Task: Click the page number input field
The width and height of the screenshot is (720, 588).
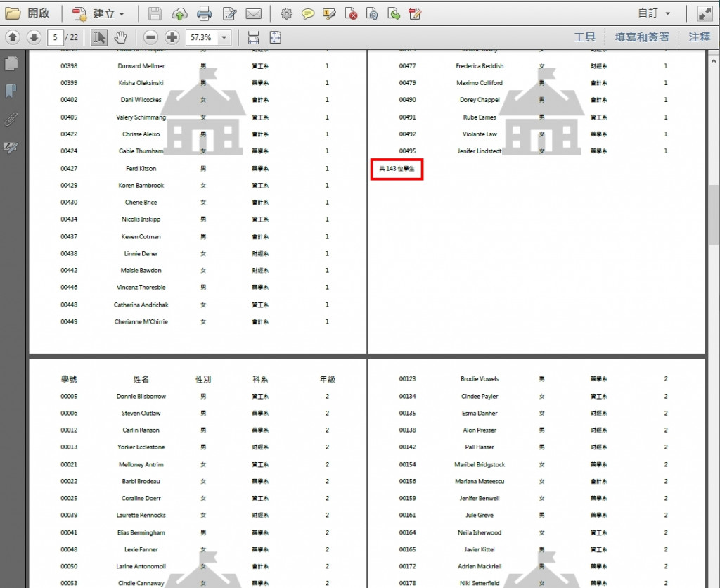Action: click(55, 37)
